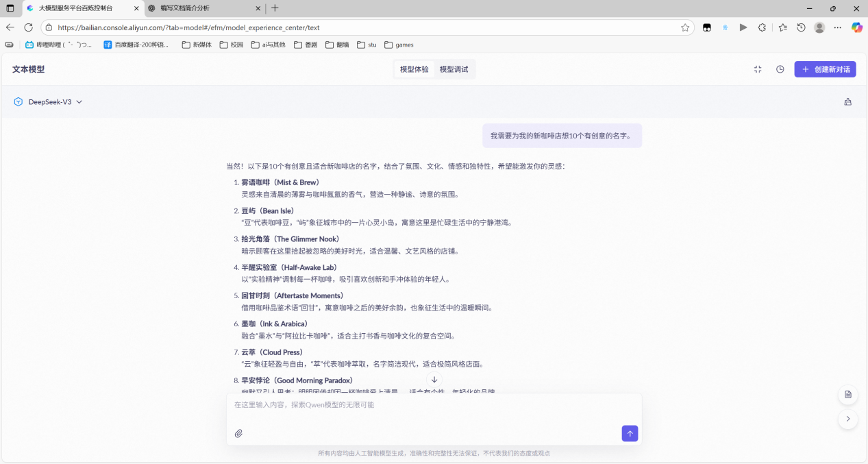The width and height of the screenshot is (868, 464).
Task: Click the fullscreen collapse icon
Action: click(758, 69)
